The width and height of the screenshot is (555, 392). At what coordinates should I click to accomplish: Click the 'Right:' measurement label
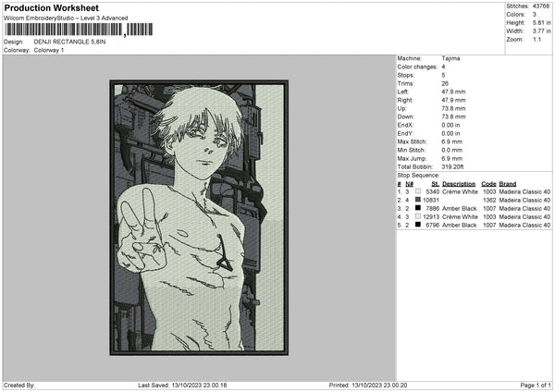(404, 100)
